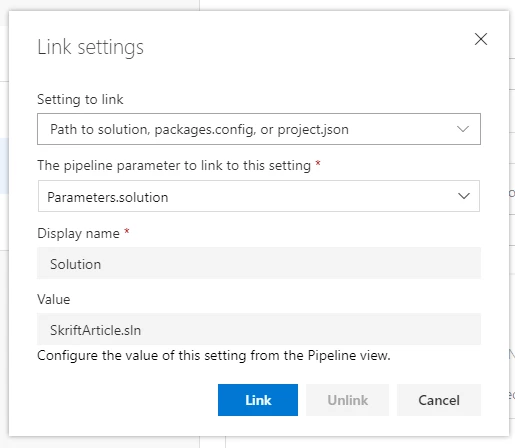Expand the Setting to link chevron
Screen dimensions: 515x448
[463, 129]
